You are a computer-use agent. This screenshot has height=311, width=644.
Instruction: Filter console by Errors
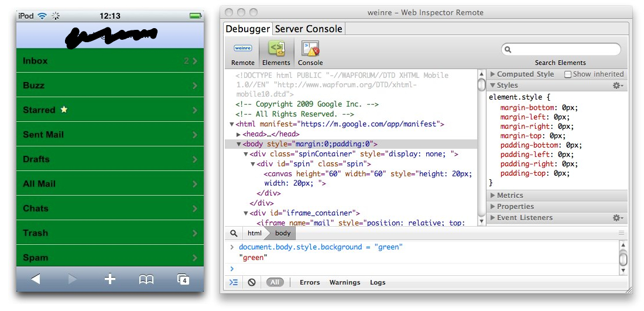point(310,282)
